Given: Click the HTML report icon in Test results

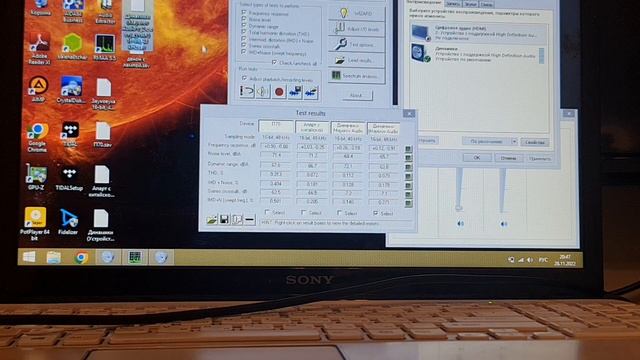Looking at the screenshot, I should (x=237, y=220).
